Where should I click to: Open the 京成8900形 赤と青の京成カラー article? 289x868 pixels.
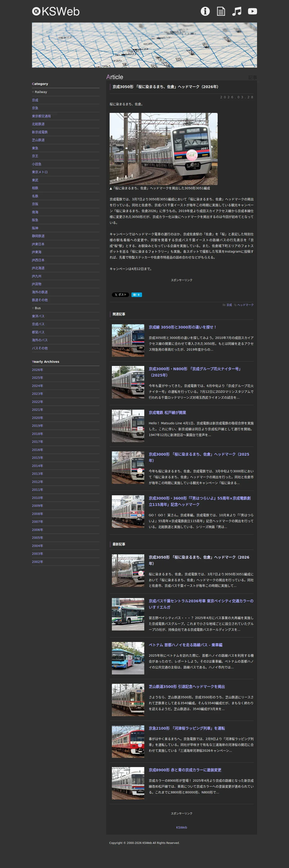[185, 770]
